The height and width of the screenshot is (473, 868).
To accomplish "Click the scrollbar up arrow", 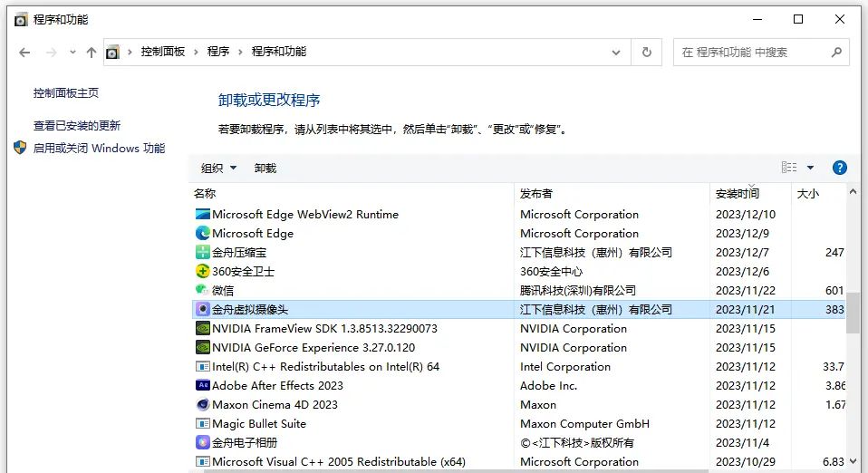I will tap(853, 191).
